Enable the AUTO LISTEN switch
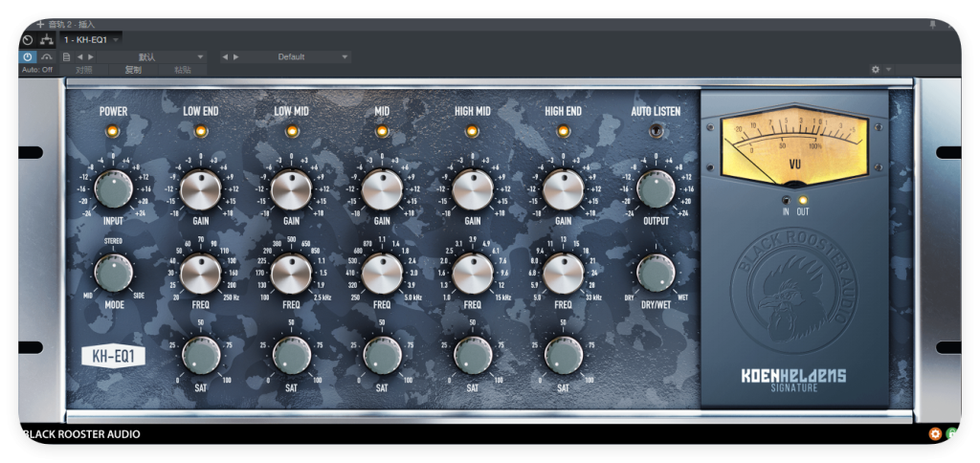980x463 pixels. coord(656,131)
